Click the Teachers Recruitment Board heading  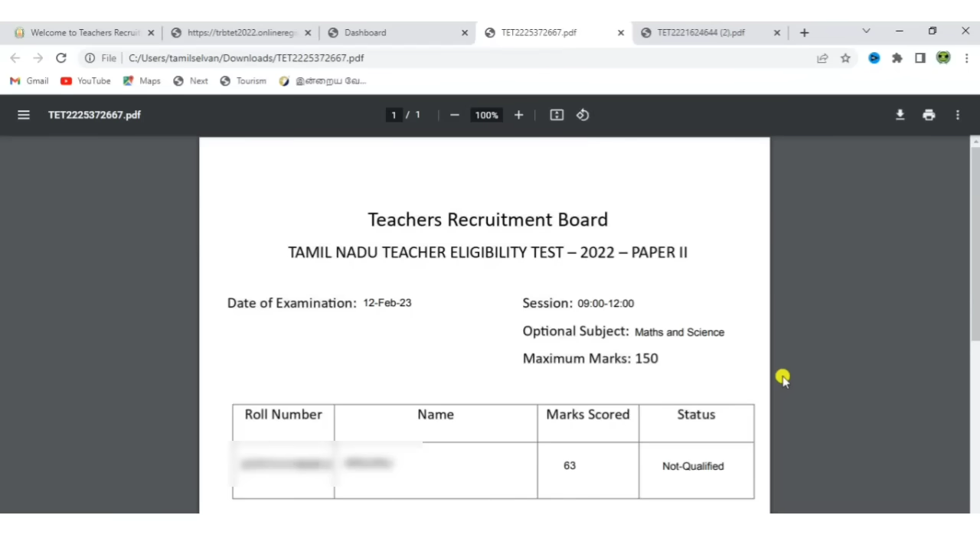tap(488, 220)
